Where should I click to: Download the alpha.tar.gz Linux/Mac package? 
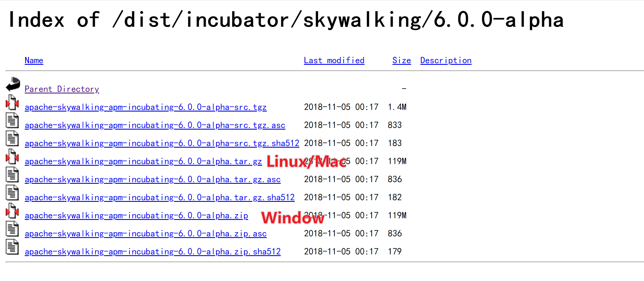[143, 161]
